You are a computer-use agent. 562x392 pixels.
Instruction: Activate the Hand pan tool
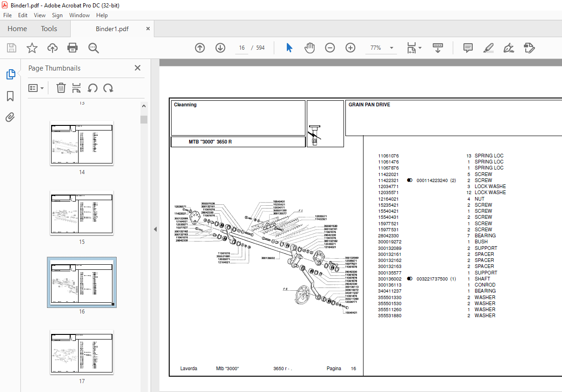point(310,48)
